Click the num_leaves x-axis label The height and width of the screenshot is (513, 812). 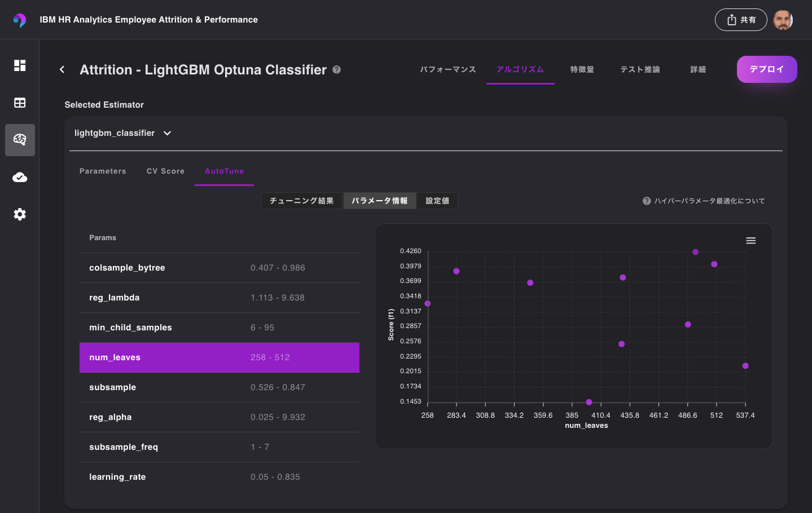pyautogui.click(x=586, y=426)
